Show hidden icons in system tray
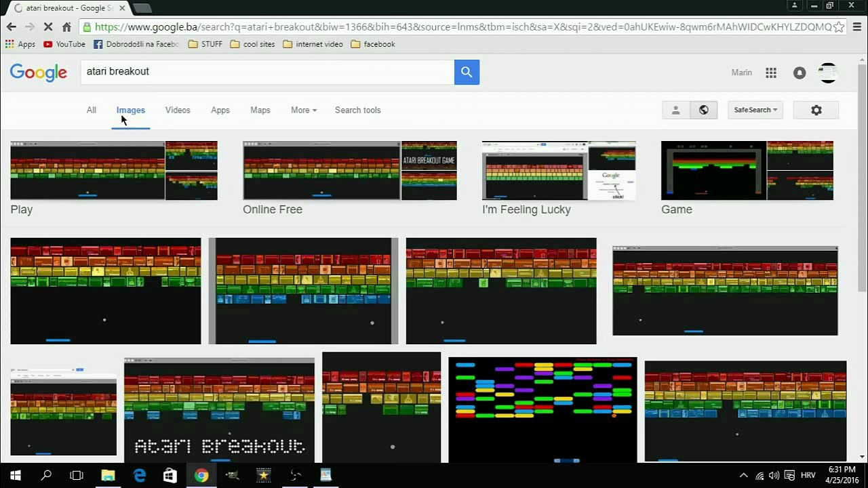868x488 pixels. coord(743,475)
